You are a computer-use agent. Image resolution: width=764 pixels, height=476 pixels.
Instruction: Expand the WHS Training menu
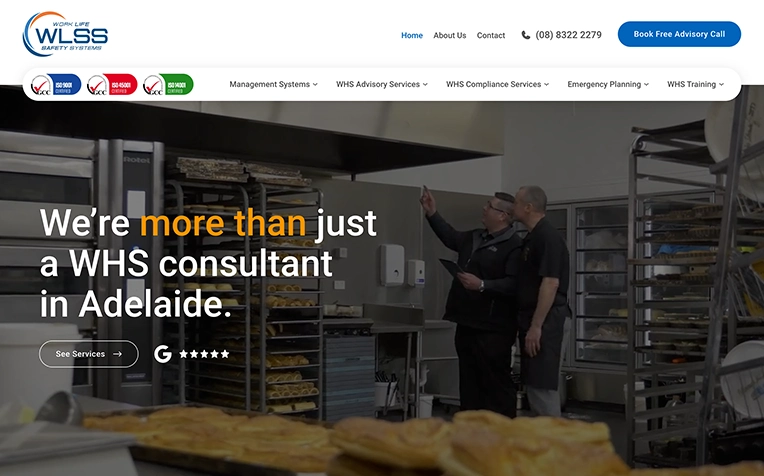point(695,84)
